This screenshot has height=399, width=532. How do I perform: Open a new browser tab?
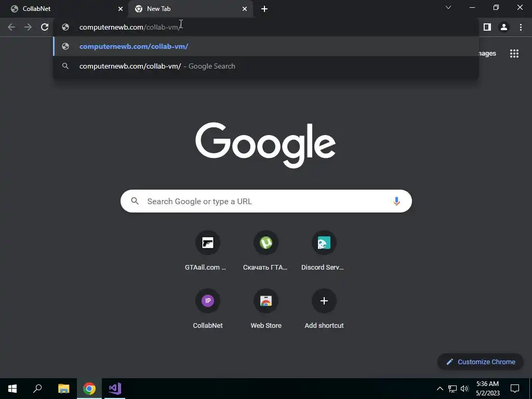tap(264, 9)
